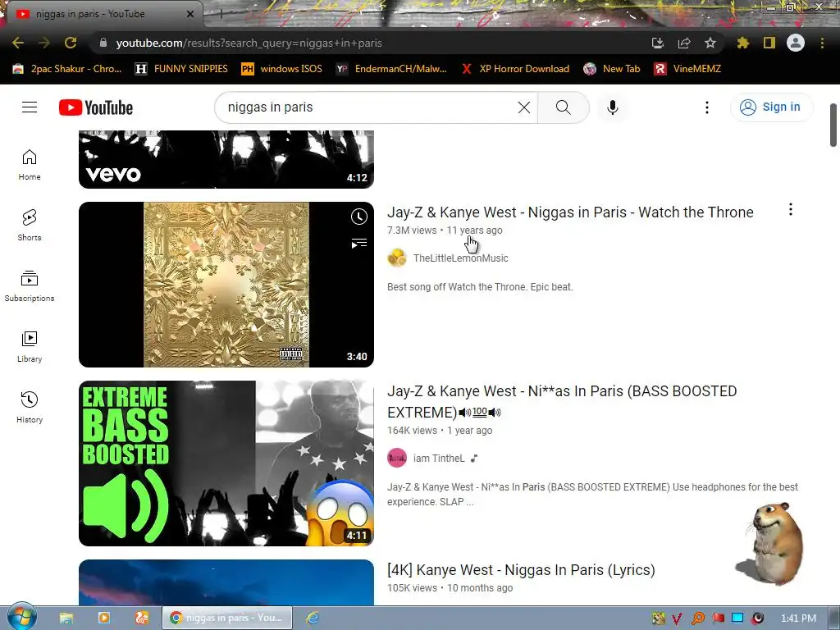
Task: Open iam TintheL channel avatar
Action: tap(397, 458)
